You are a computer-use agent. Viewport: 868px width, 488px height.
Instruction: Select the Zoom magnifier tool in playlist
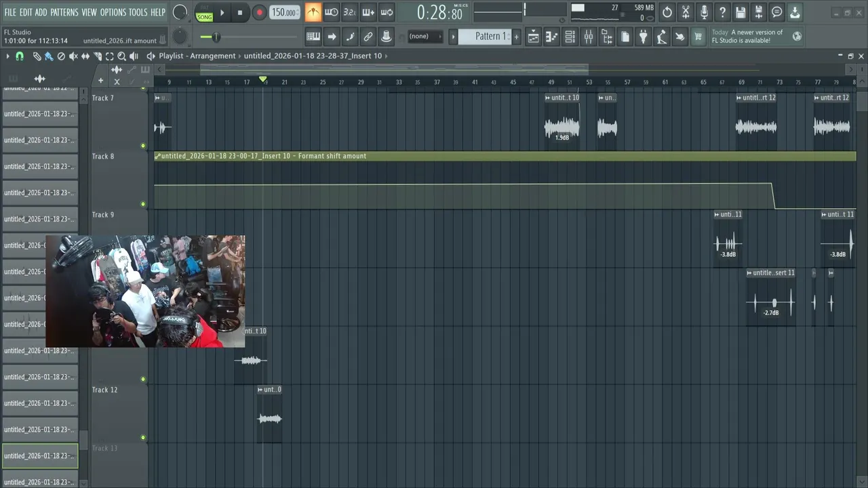coord(121,56)
